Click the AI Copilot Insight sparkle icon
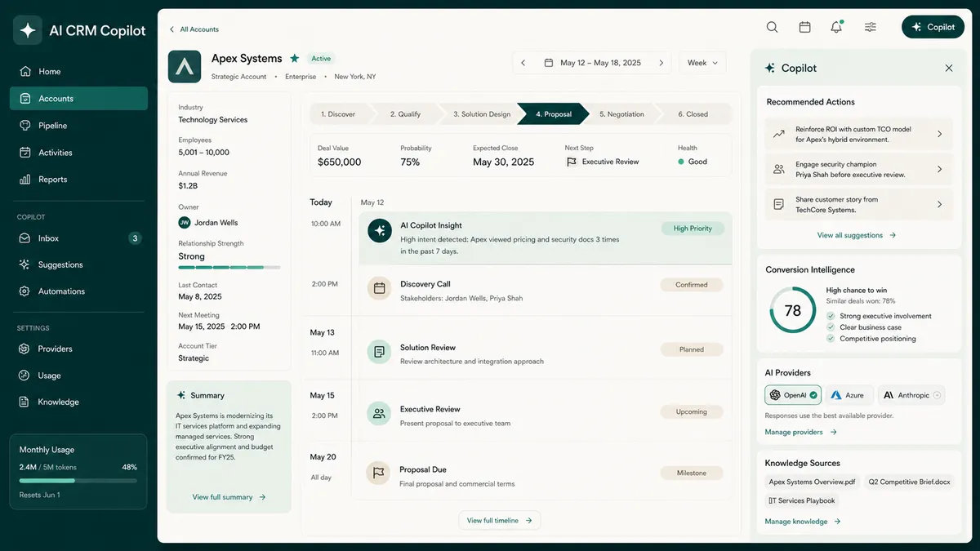This screenshot has height=551, width=980. click(379, 231)
